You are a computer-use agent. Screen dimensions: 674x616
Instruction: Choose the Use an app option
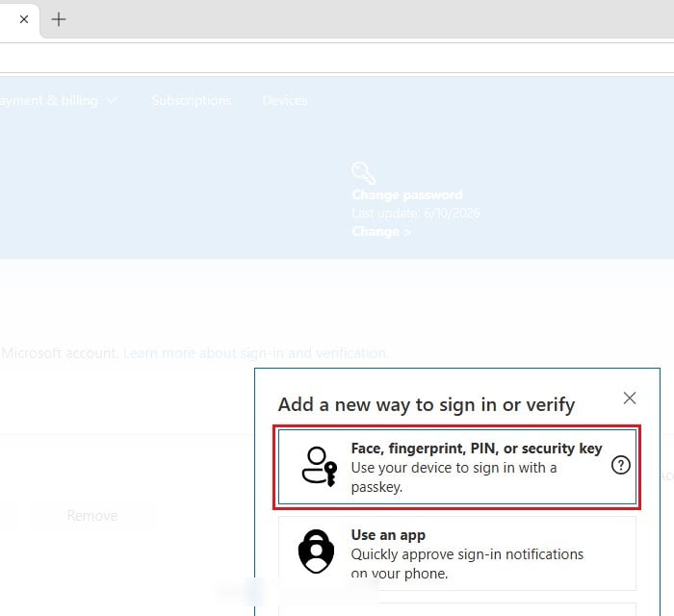point(457,553)
